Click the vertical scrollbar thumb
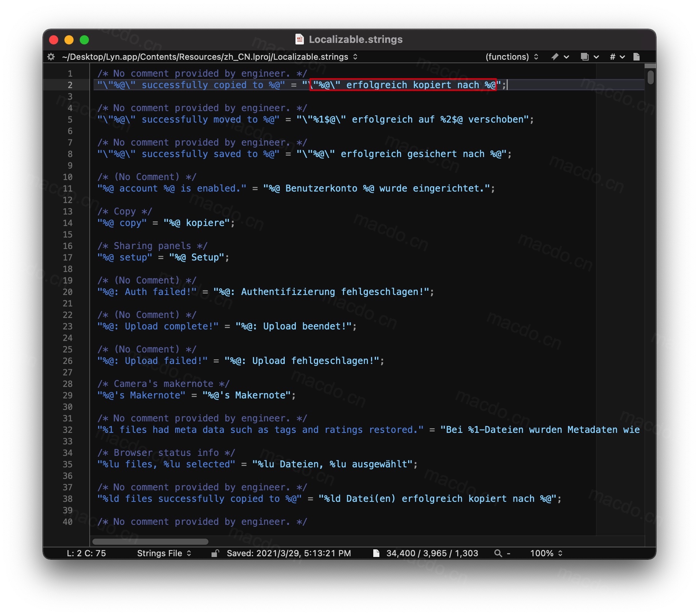 click(x=650, y=77)
